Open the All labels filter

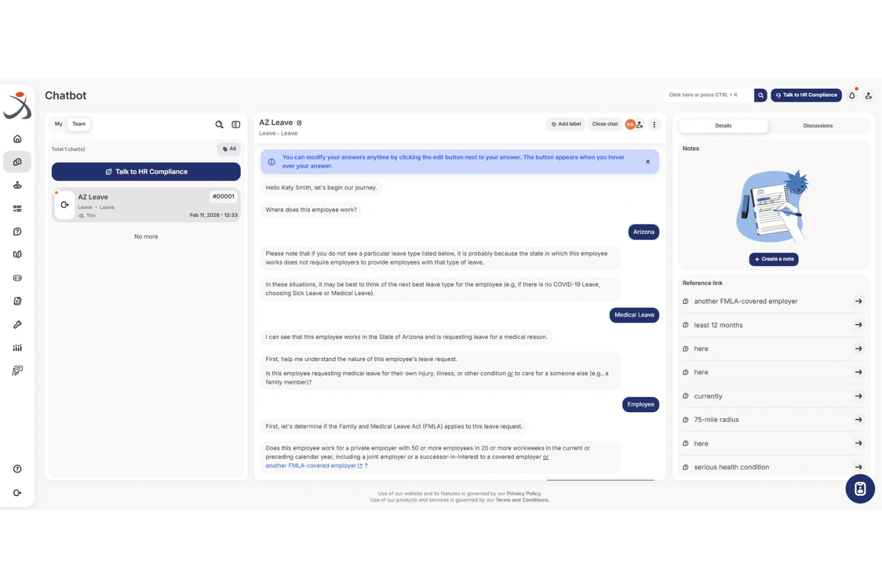229,149
